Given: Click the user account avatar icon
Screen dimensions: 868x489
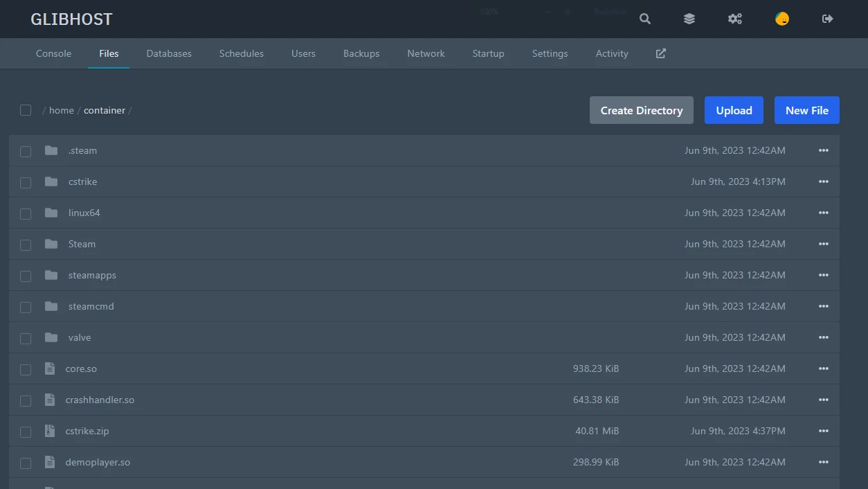Looking at the screenshot, I should 782,19.
